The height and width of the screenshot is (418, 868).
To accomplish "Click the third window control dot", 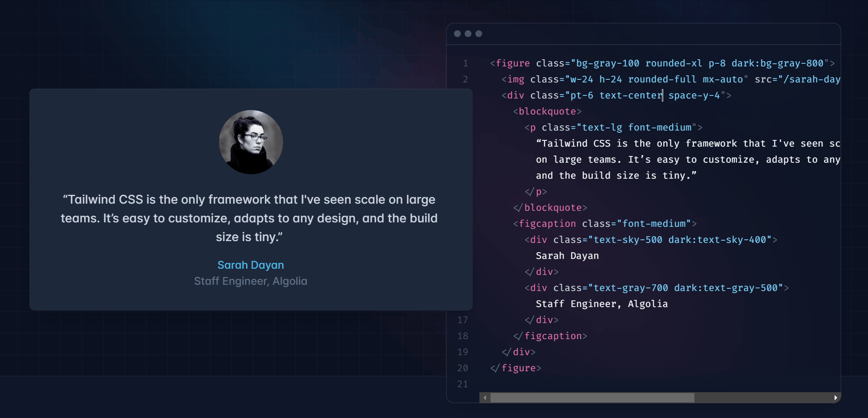I will [x=479, y=33].
